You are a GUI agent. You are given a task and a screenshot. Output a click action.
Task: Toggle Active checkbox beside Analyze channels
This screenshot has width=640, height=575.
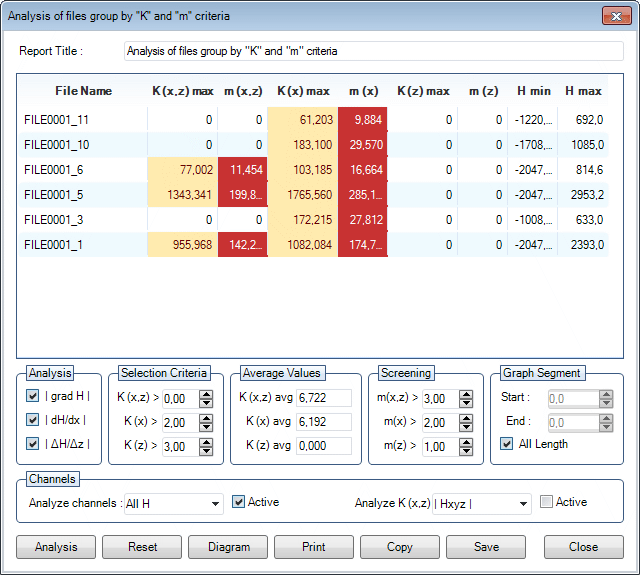238,502
